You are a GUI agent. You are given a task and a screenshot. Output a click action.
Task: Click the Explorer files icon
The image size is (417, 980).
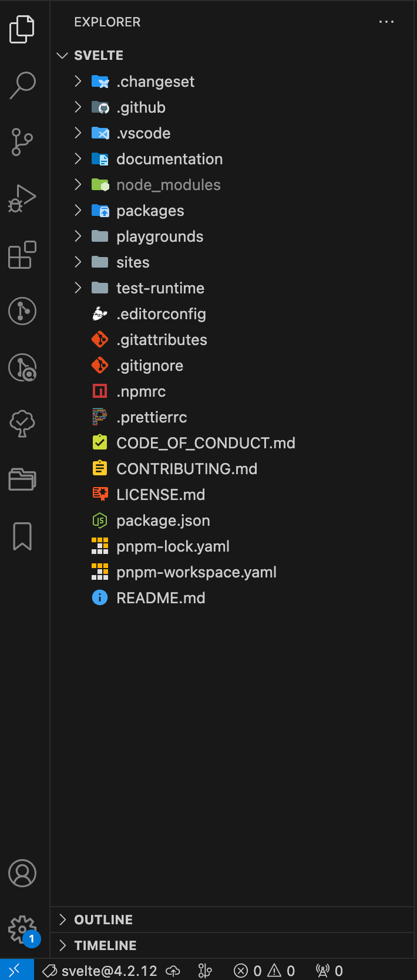23,29
